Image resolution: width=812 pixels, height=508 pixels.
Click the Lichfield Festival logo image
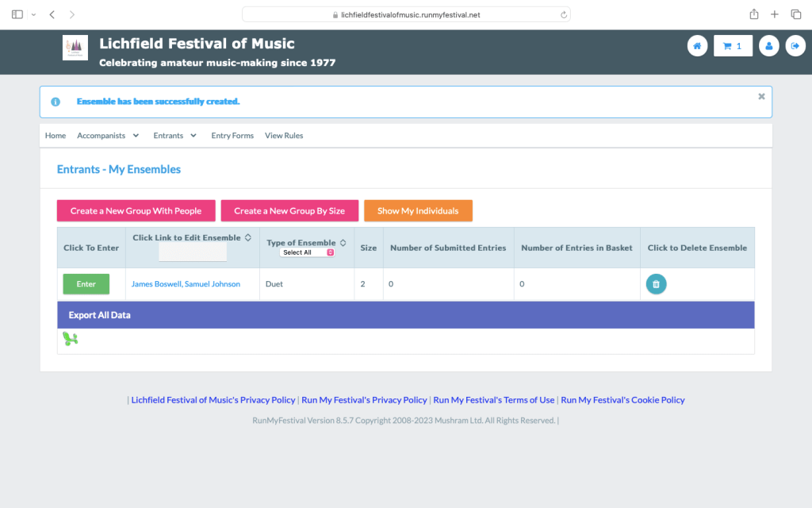[75, 48]
